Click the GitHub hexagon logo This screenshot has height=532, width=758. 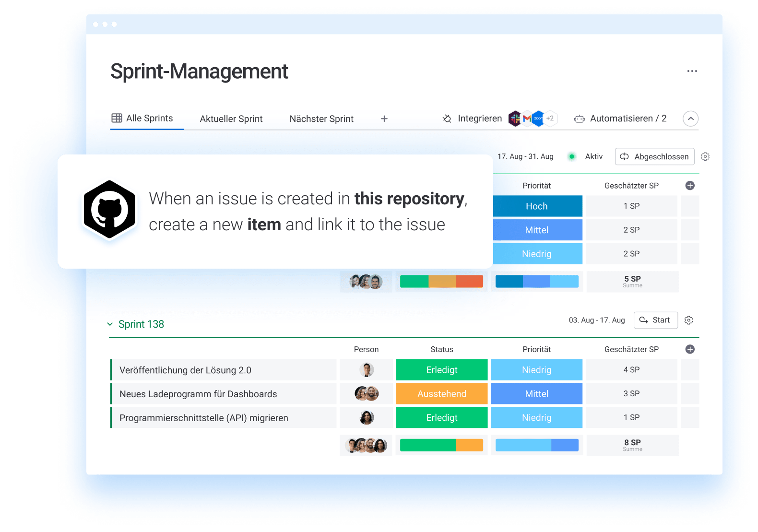click(109, 209)
